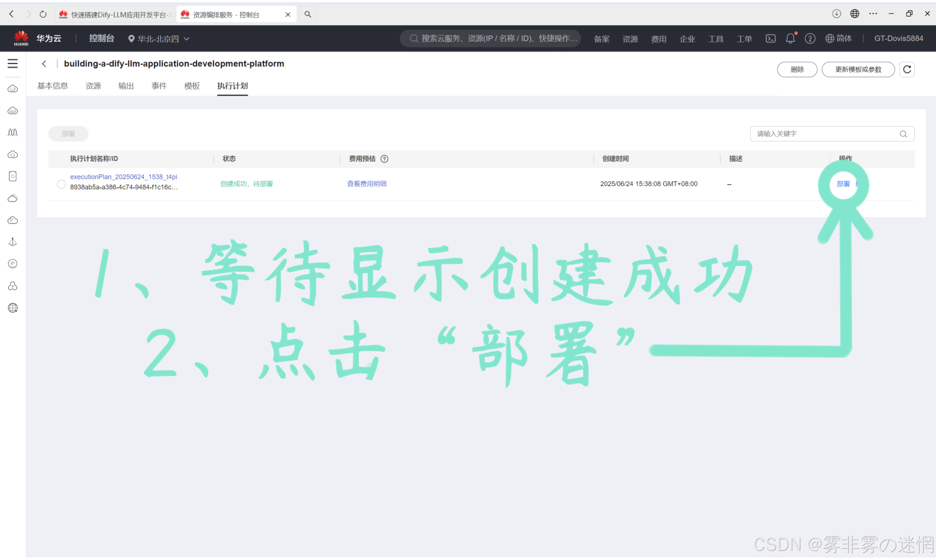Click the help question mark icon
The image size is (936, 560).
[810, 38]
